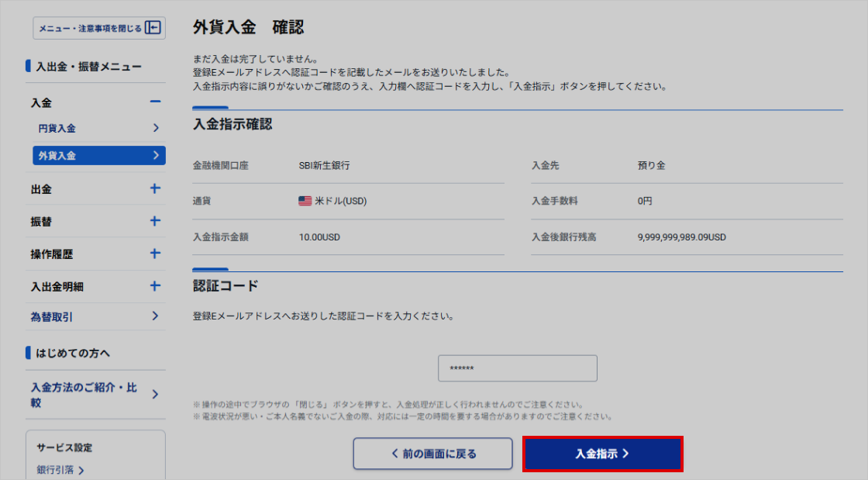Expand the 入出金明細 plus icon

pyautogui.click(x=155, y=286)
